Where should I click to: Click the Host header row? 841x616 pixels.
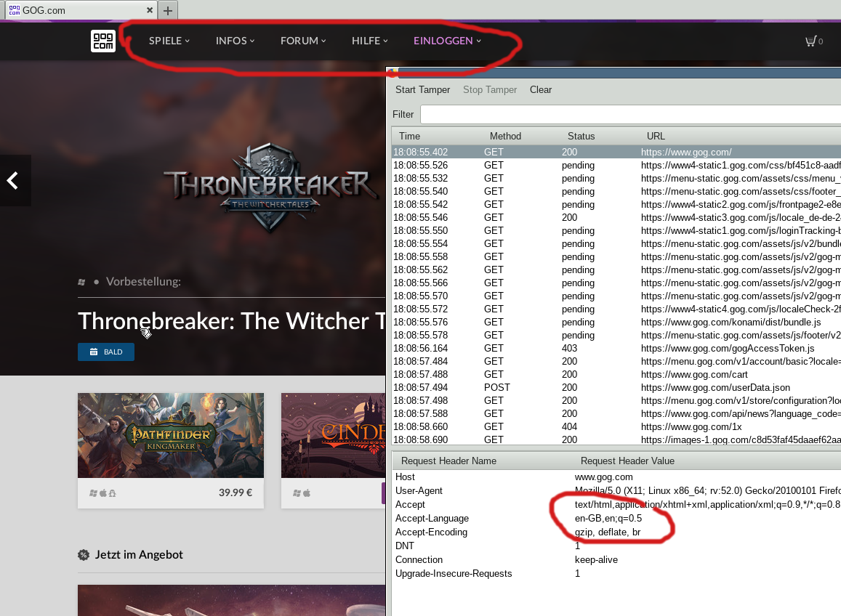point(616,477)
